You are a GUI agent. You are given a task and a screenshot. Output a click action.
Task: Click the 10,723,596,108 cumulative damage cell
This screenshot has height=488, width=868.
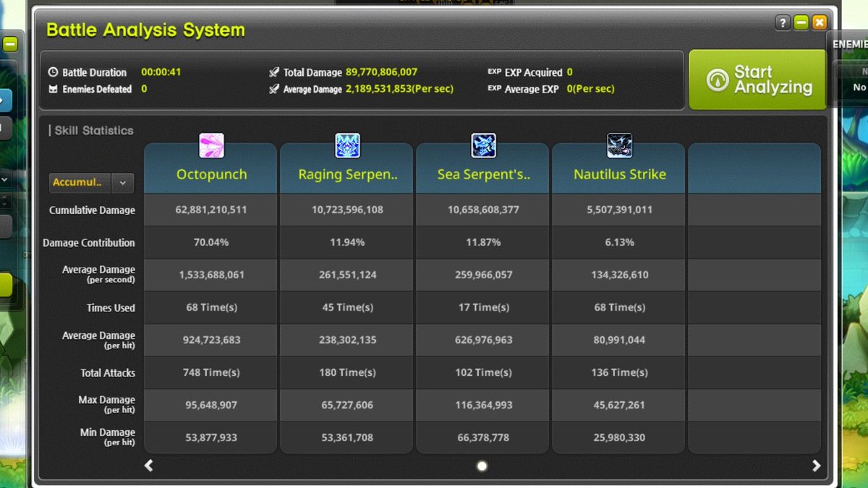pyautogui.click(x=346, y=210)
